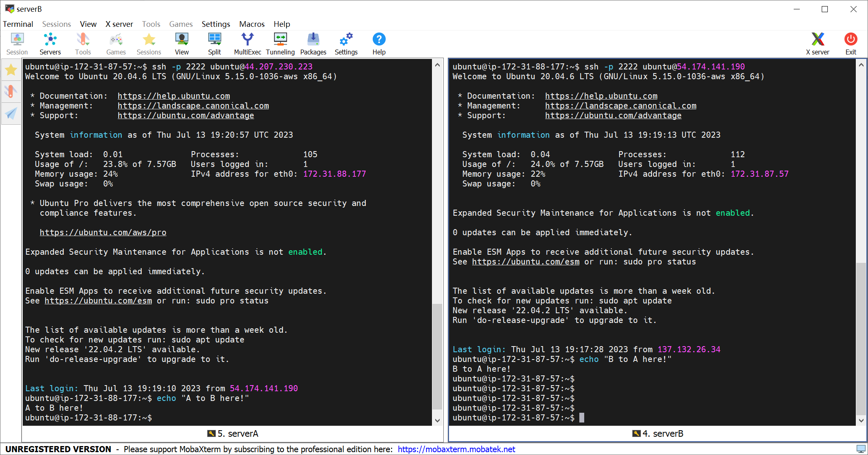Screen dimensions: 868x455
Task: Click help.ubuntu.com link in serverB pane
Action: click(601, 96)
